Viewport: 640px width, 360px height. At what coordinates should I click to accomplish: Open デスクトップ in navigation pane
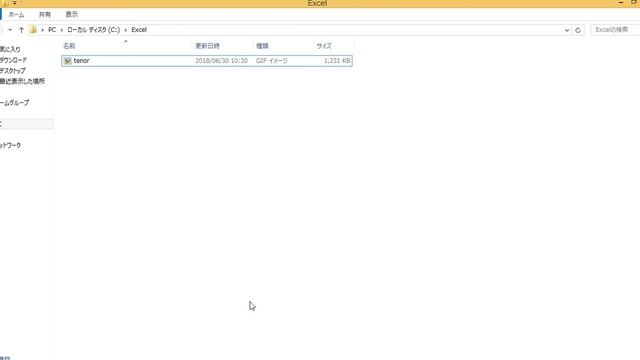12,71
